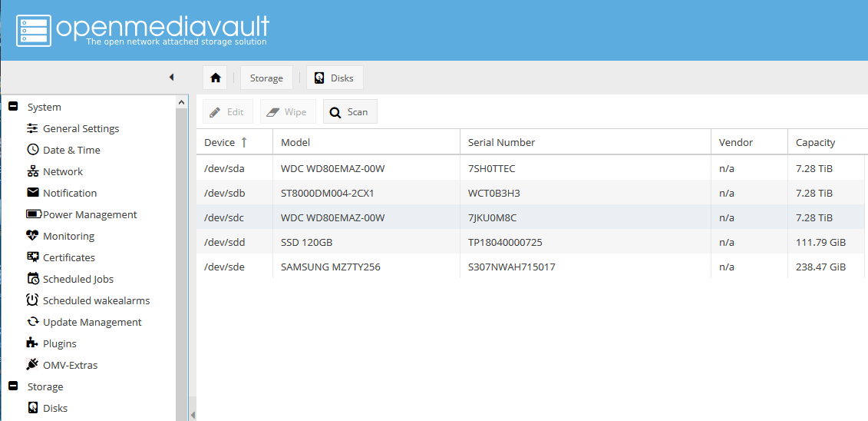
Task: Select the /dev/sdd row
Action: click(531, 242)
